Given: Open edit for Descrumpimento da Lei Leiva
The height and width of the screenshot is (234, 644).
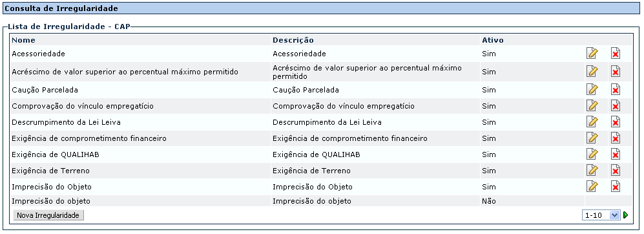Looking at the screenshot, I should pos(592,122).
